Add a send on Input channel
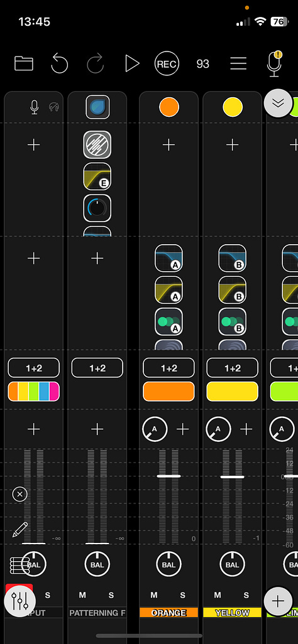Image resolution: width=298 pixels, height=644 pixels. coord(34,429)
